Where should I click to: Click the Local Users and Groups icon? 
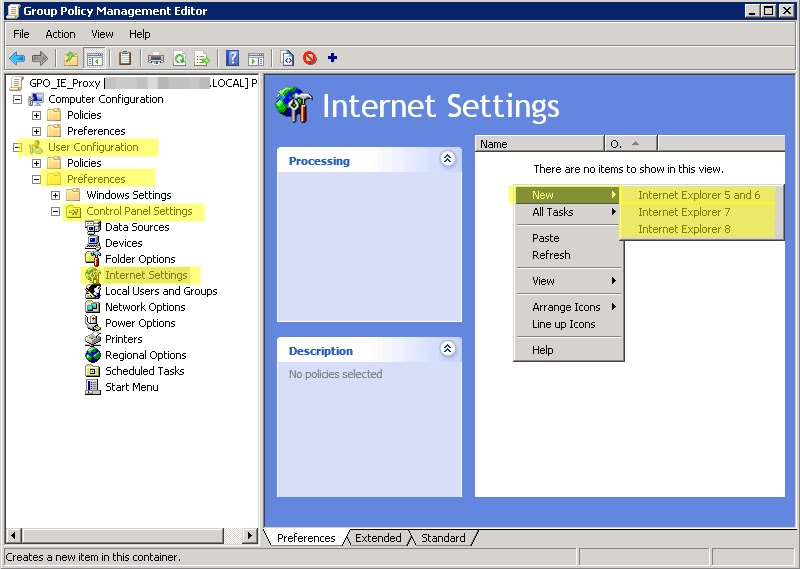93,291
